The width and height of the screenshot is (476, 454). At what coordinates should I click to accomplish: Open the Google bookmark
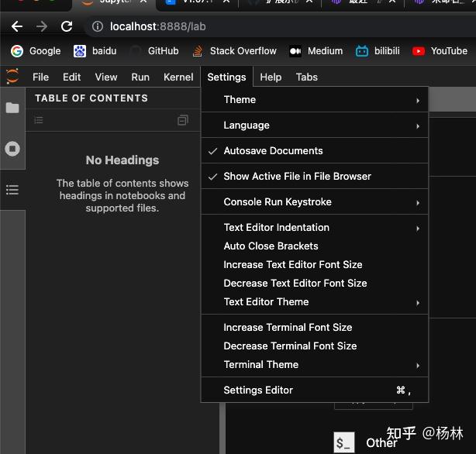[x=36, y=50]
